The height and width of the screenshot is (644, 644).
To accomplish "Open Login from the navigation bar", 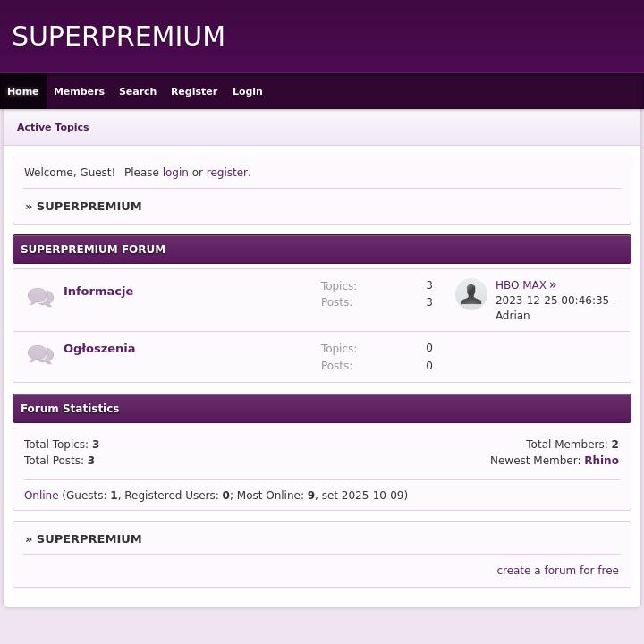I will click(x=248, y=91).
